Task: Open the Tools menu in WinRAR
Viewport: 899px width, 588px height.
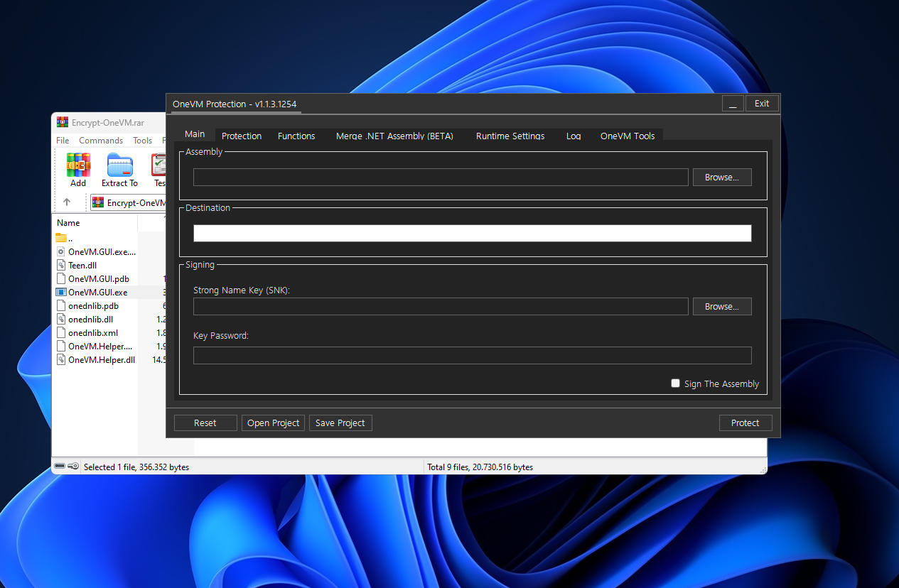Action: tap(143, 141)
